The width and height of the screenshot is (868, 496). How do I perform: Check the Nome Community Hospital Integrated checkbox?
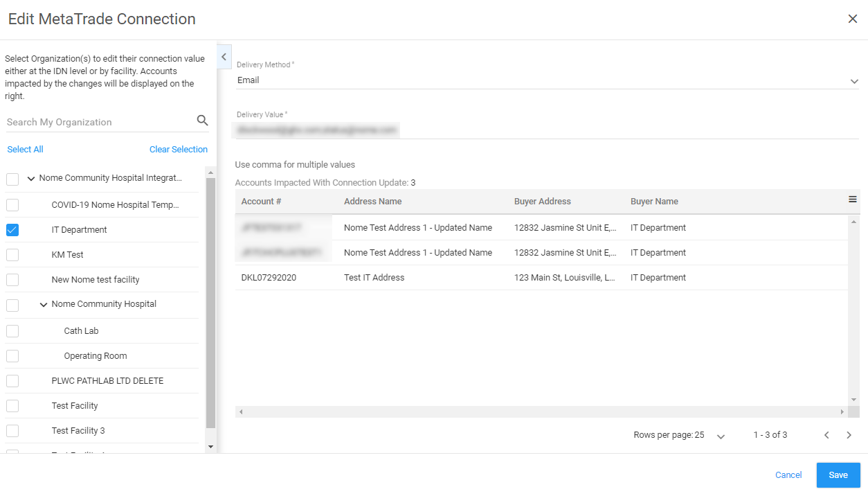pyautogui.click(x=12, y=179)
